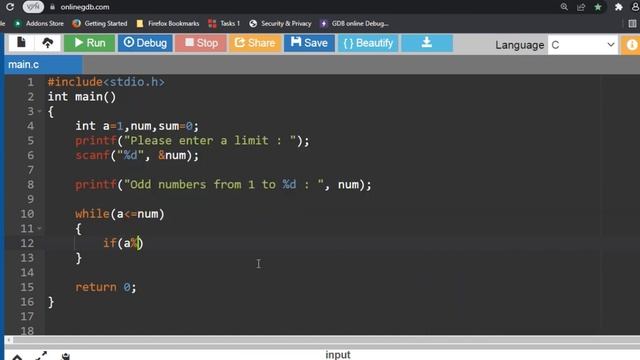640x360 pixels.
Task: Click the browser reload icon
Action: click(10, 7)
